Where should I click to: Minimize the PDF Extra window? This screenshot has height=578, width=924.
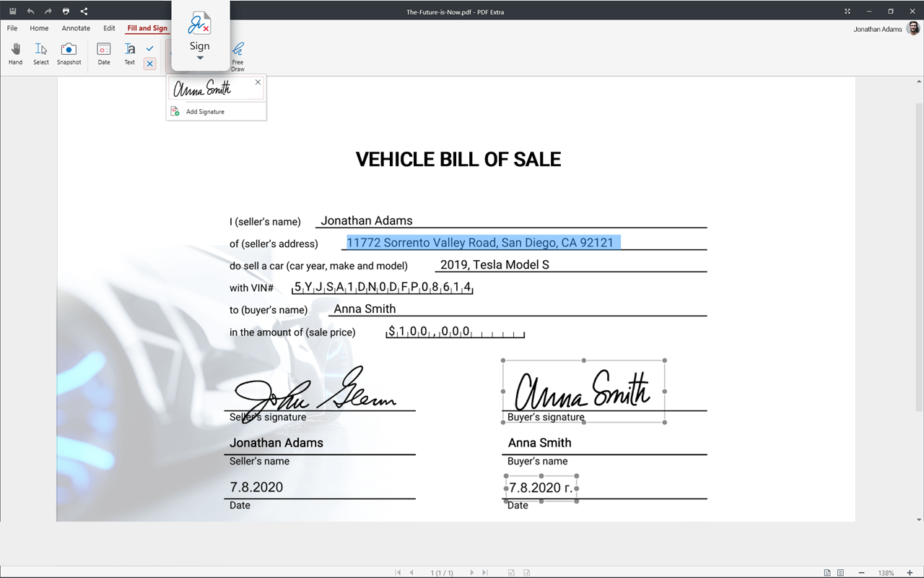coord(869,11)
